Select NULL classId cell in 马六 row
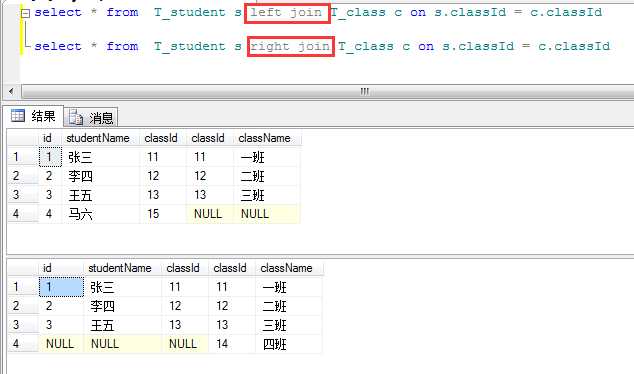The image size is (634, 374). [210, 214]
